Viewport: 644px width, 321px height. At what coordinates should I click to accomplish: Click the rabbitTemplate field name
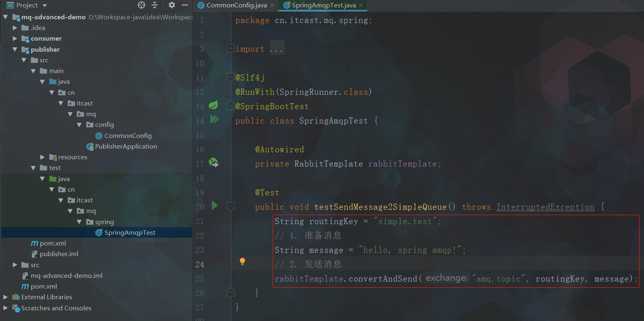402,164
